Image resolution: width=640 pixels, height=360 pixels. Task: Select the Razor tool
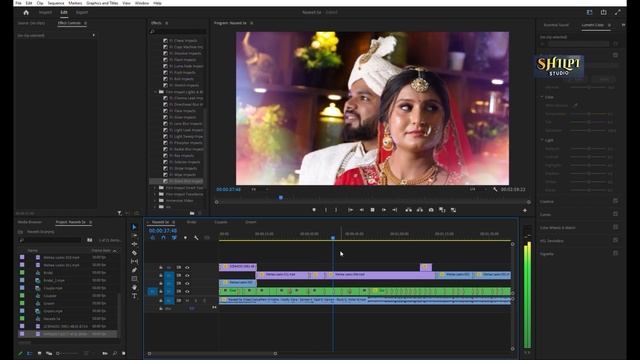pos(134,253)
